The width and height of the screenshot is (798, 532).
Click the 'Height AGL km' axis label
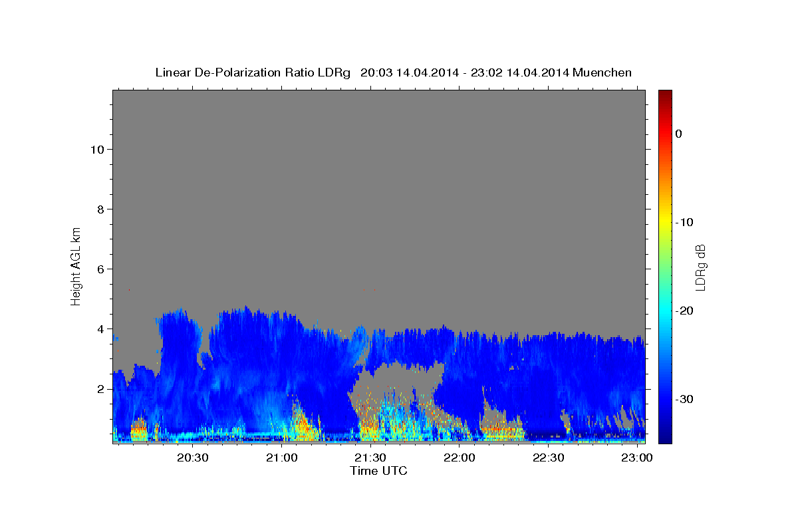point(76,266)
